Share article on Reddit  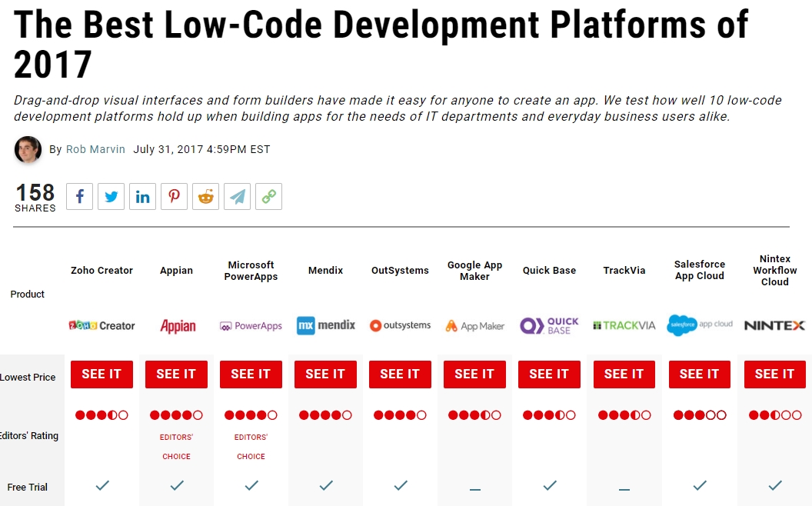pos(205,196)
